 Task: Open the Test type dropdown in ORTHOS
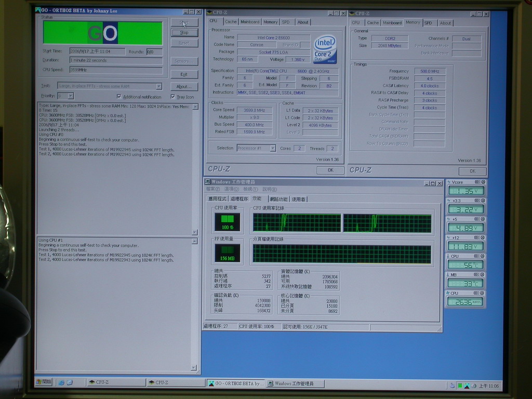[159, 86]
